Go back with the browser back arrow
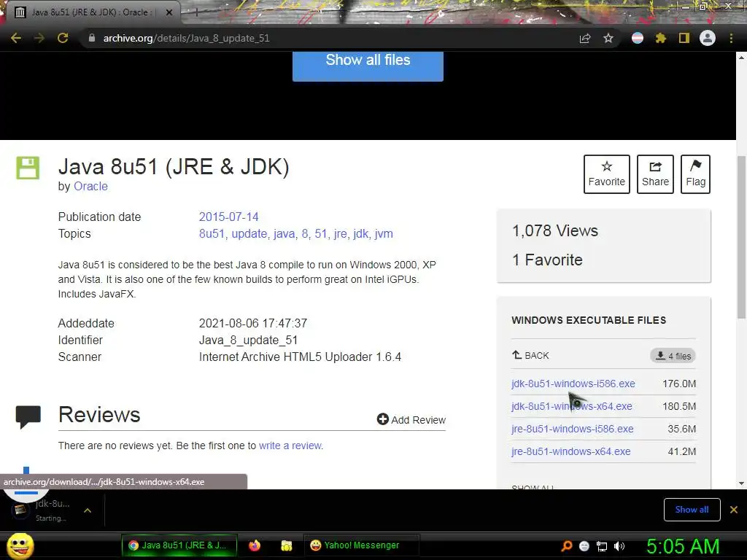The height and width of the screenshot is (560, 747). pyautogui.click(x=16, y=38)
